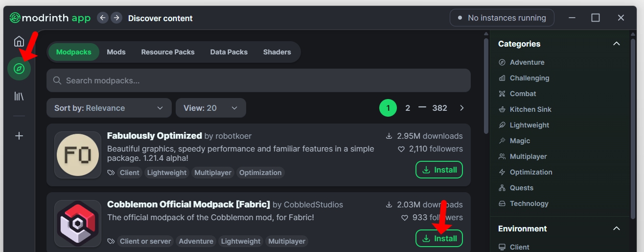Open the View 20 dropdown
644x252 pixels.
[210, 108]
